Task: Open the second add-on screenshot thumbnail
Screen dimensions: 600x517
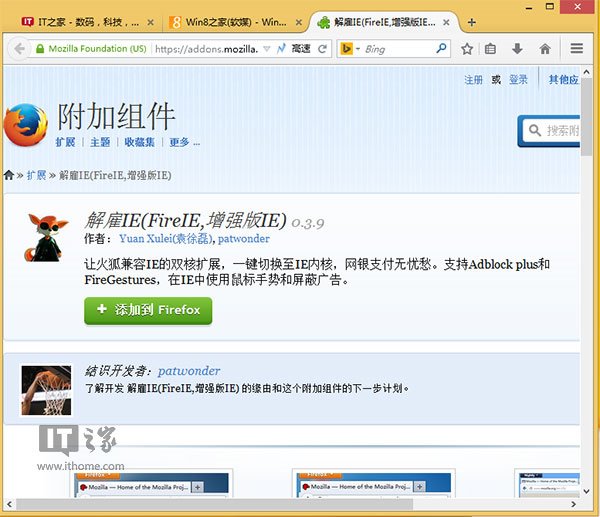Action: (373, 484)
